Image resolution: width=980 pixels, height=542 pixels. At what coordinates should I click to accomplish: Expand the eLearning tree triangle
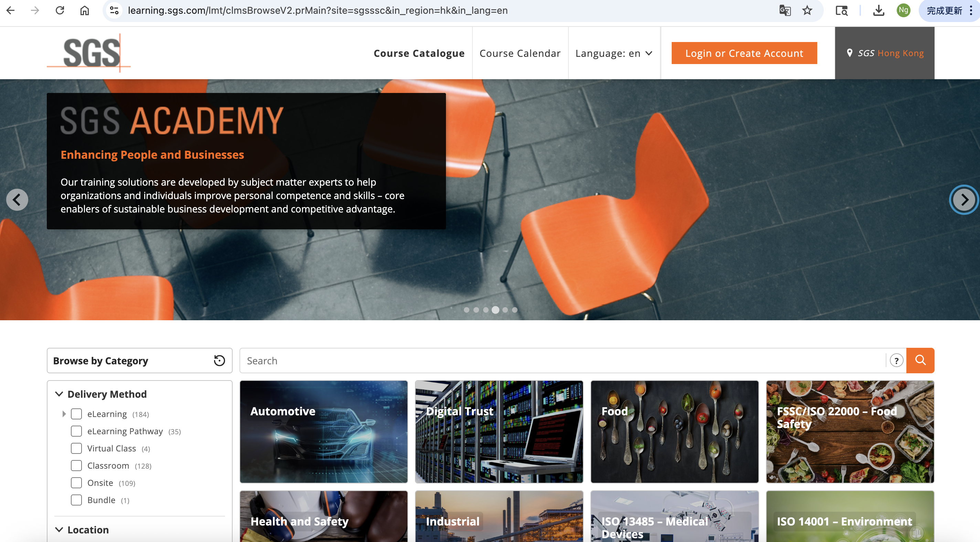click(64, 414)
